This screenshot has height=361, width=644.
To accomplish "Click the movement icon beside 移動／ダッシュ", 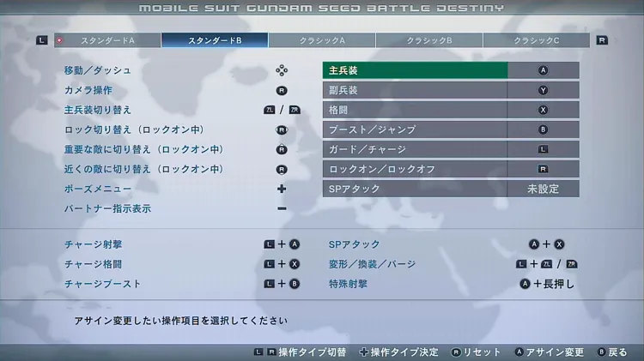I will [x=282, y=70].
